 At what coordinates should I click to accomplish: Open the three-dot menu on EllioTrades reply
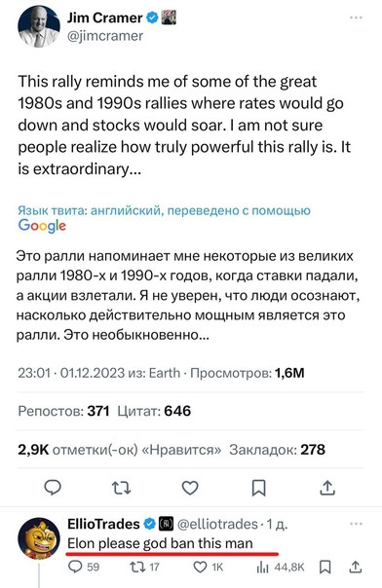click(x=356, y=524)
